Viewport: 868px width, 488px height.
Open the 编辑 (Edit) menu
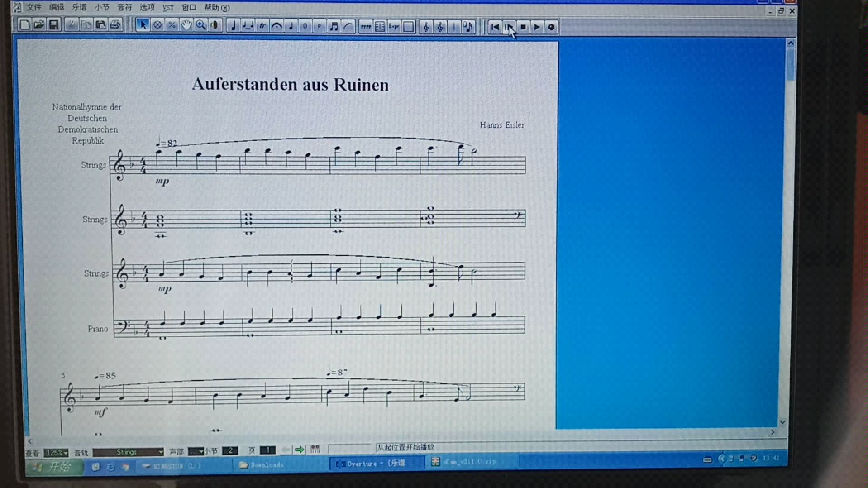(x=57, y=7)
